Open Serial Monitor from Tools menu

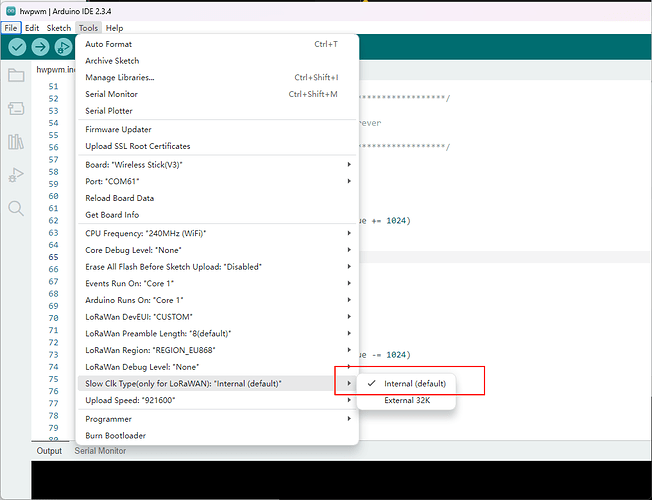pos(217,94)
